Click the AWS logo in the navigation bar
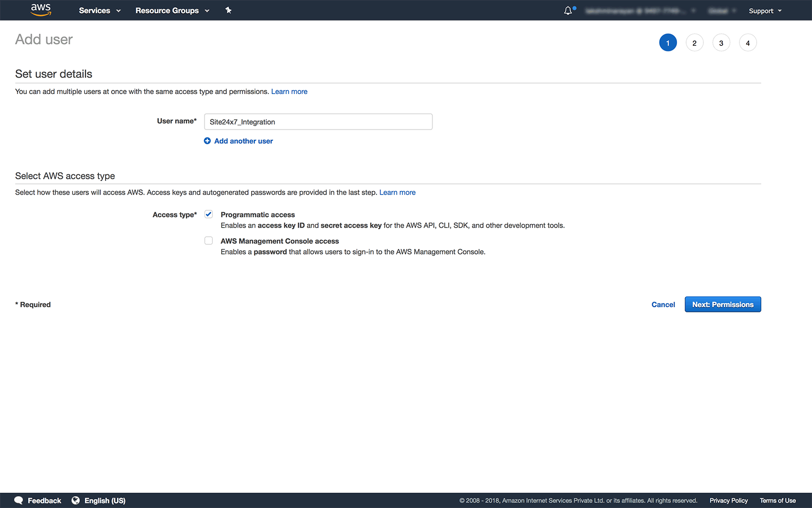 pyautogui.click(x=41, y=10)
